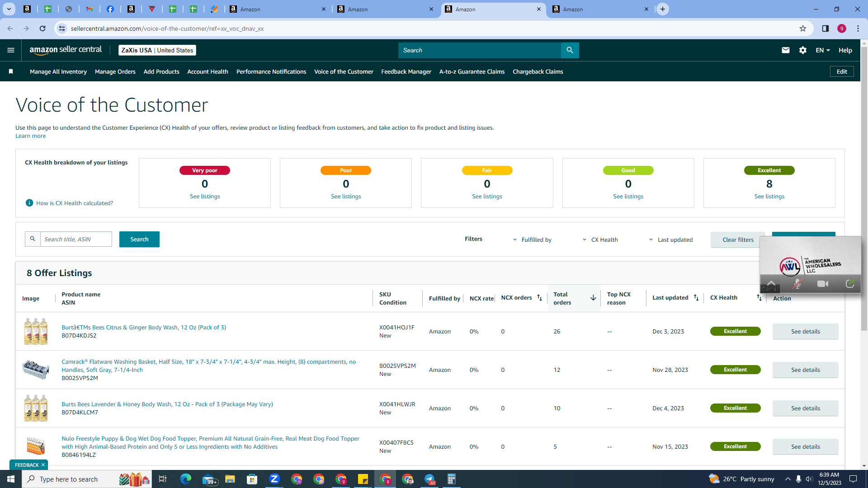Viewport: 868px width, 488px height.
Task: Open the tab search dropdown arrow
Action: [9, 9]
